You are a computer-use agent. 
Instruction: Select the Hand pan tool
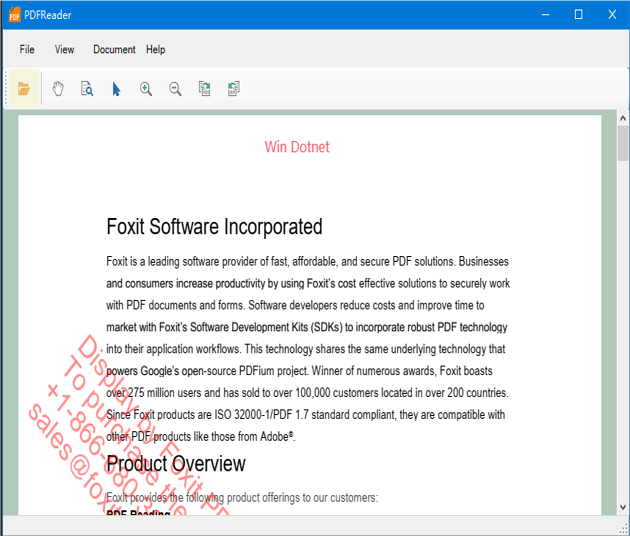tap(58, 89)
